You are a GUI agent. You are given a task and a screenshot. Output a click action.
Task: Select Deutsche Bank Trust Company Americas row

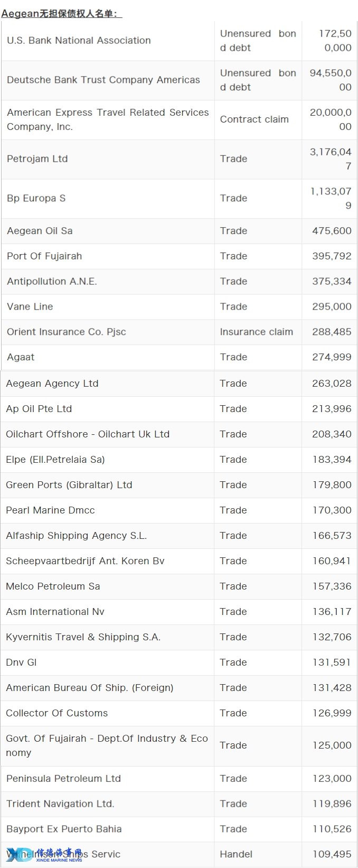click(179, 80)
